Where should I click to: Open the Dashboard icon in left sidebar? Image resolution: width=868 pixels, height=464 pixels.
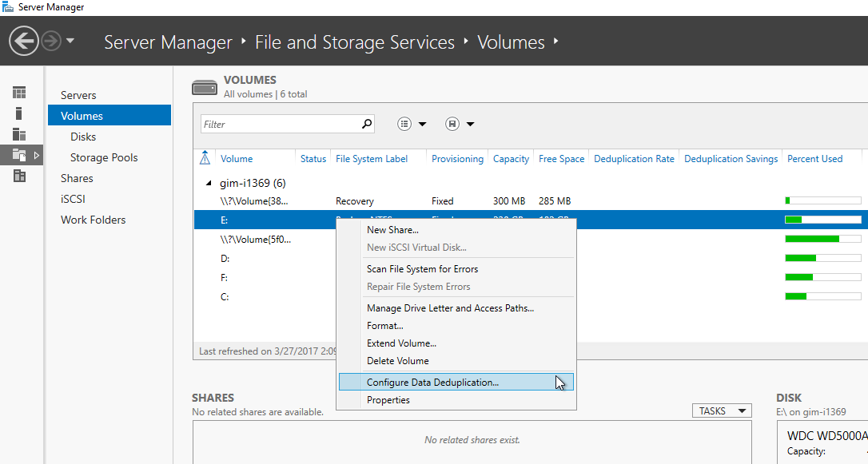pyautogui.click(x=19, y=93)
